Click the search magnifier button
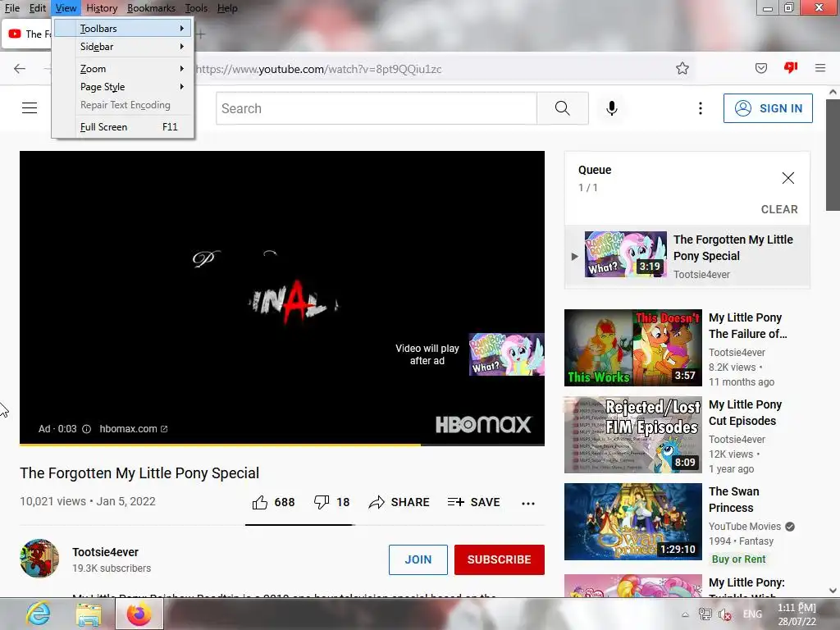This screenshot has height=630, width=840. [x=563, y=108]
